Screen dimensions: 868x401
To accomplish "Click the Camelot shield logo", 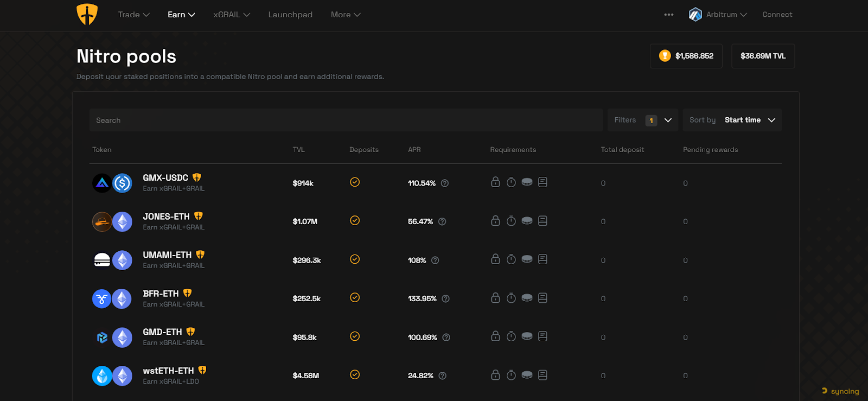I will click(87, 15).
